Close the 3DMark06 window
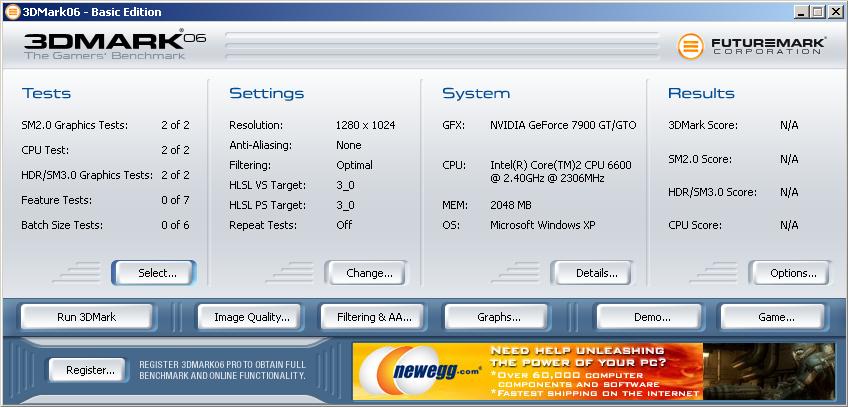848x407 pixels. [x=836, y=11]
